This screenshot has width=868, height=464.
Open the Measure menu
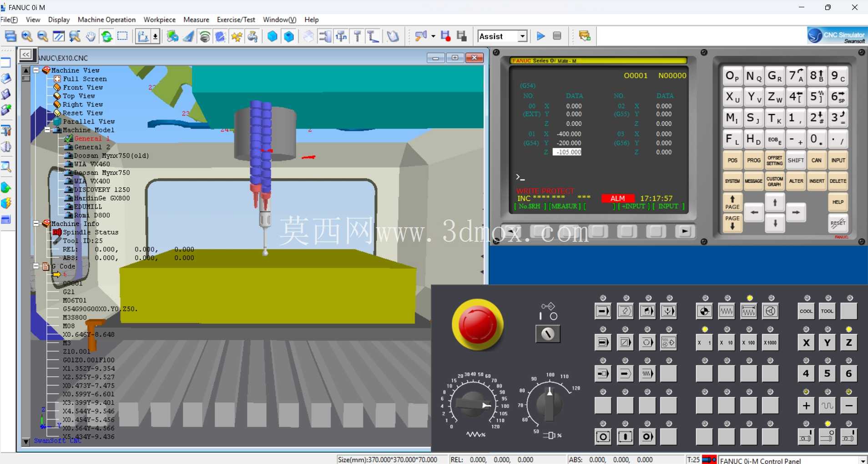[x=196, y=20]
